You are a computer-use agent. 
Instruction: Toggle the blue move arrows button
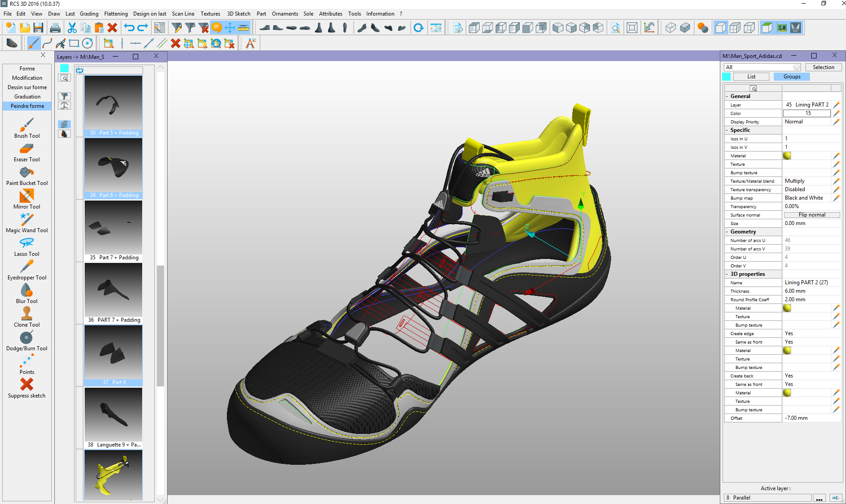(x=230, y=28)
